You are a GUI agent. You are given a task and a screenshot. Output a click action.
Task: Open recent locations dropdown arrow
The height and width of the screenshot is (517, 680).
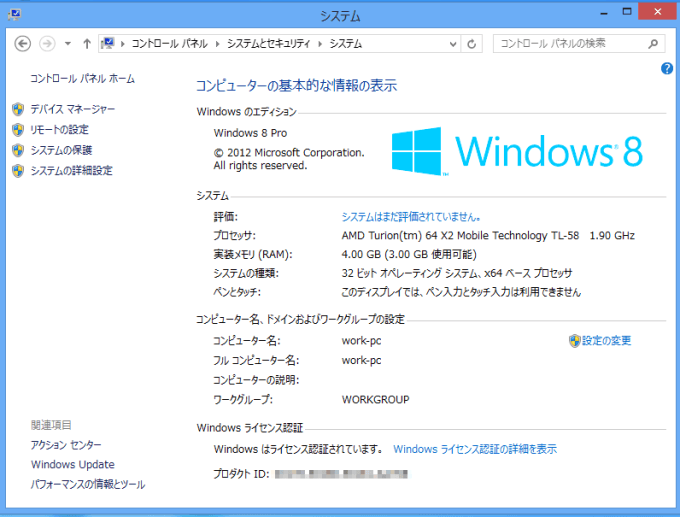click(68, 44)
